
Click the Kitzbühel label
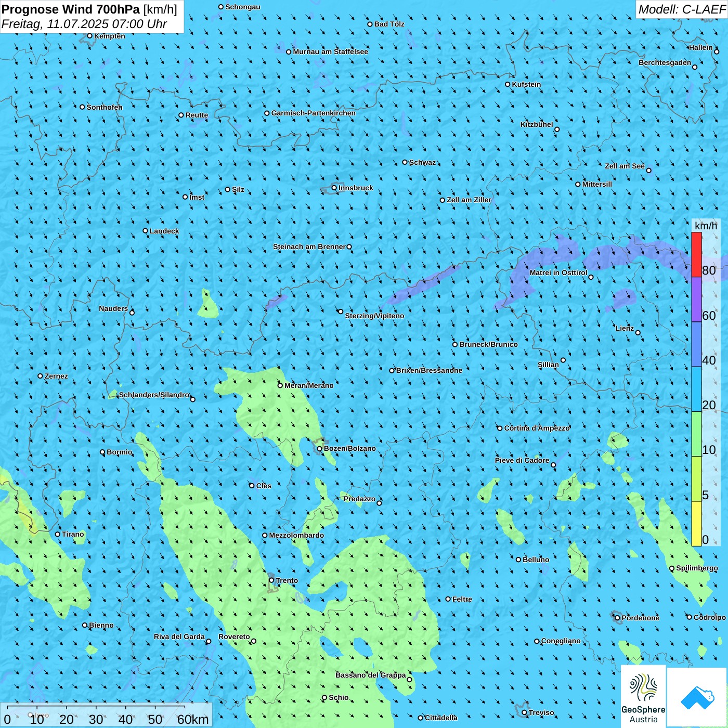[537, 124]
